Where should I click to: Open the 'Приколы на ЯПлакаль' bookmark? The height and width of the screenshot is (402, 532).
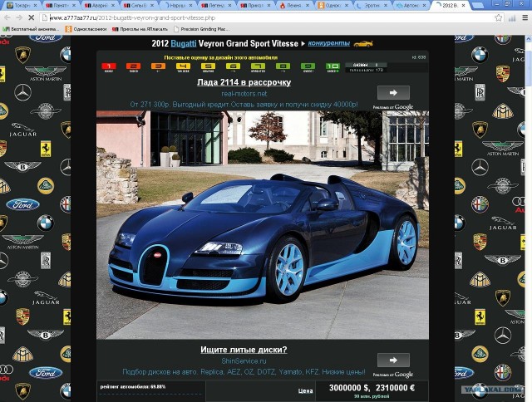click(x=140, y=29)
